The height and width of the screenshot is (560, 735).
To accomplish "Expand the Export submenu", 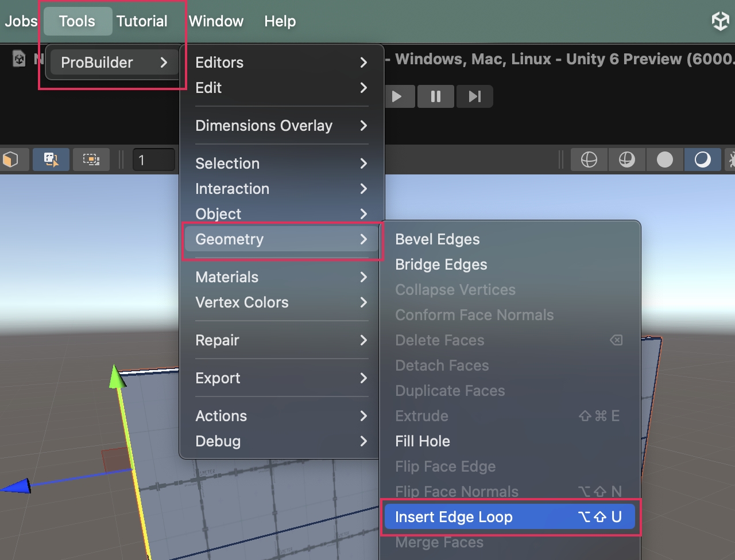I will coord(281,378).
